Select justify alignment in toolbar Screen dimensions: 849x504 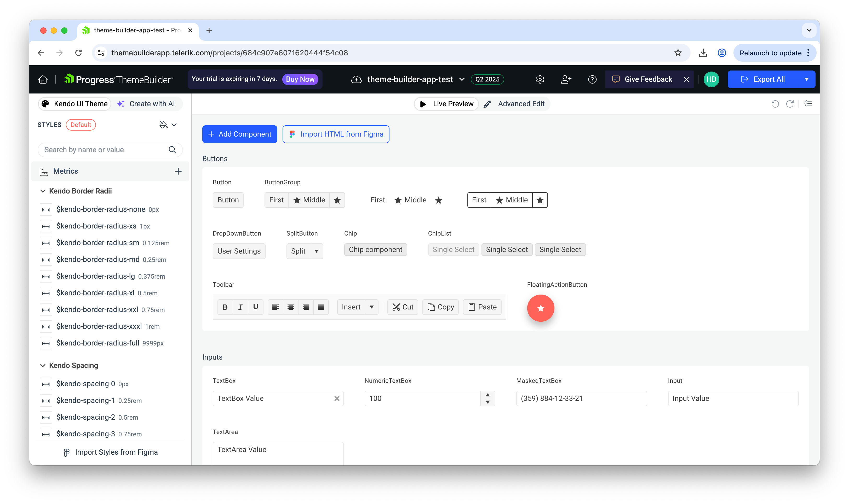(x=321, y=307)
